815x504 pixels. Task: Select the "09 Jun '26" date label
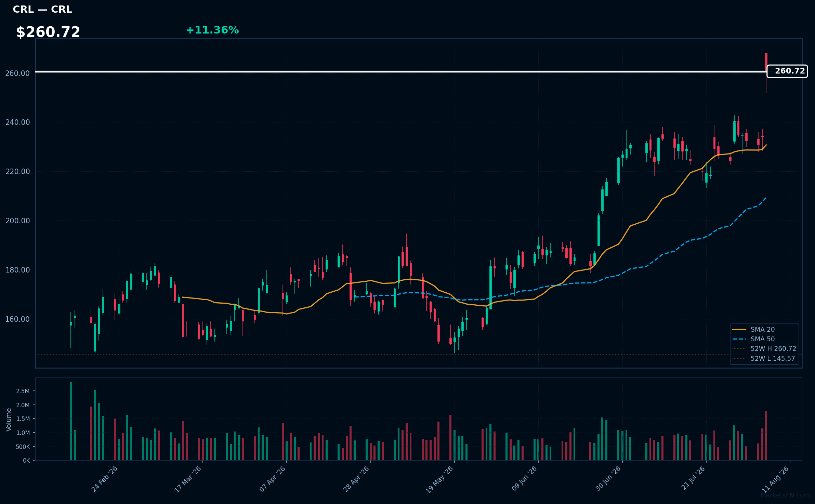(x=524, y=479)
